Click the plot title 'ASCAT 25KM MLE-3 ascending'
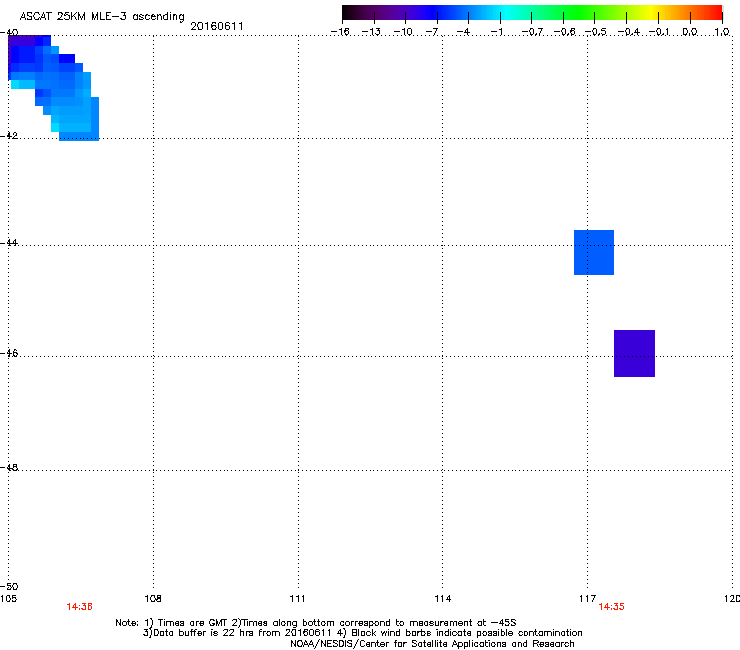 coord(102,17)
